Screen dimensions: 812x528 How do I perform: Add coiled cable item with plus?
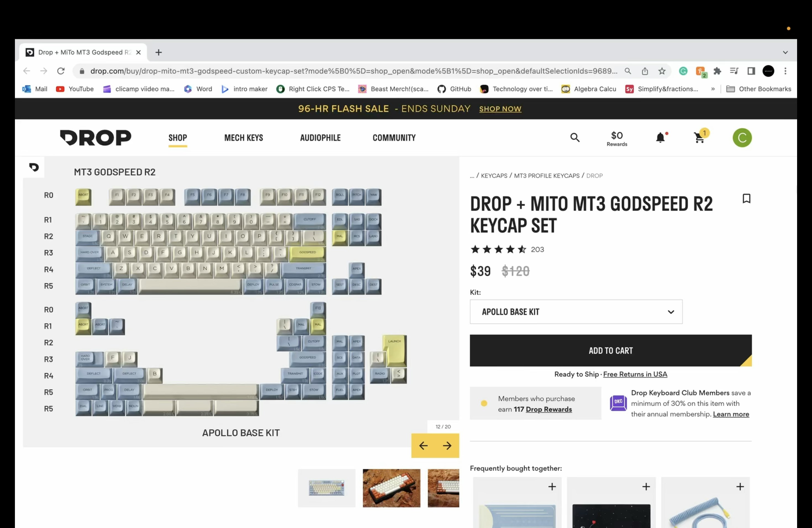pyautogui.click(x=740, y=487)
